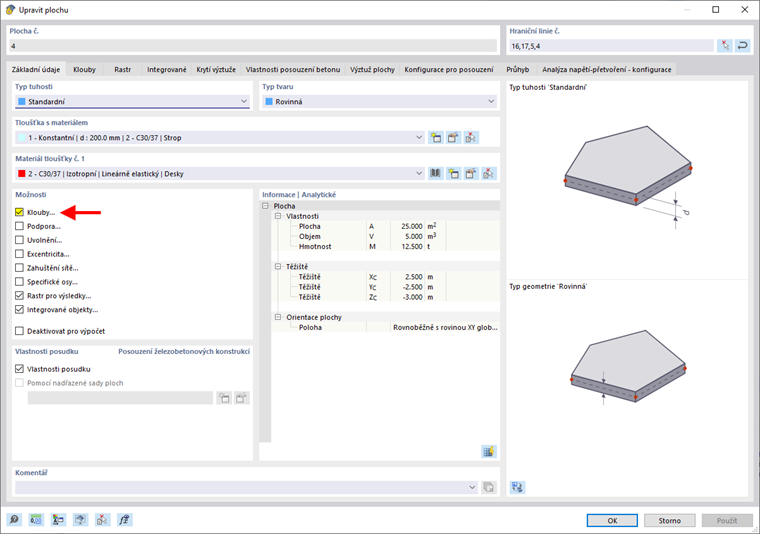Click the Hraniční linie č. field 16,17,5,4

pyautogui.click(x=611, y=46)
